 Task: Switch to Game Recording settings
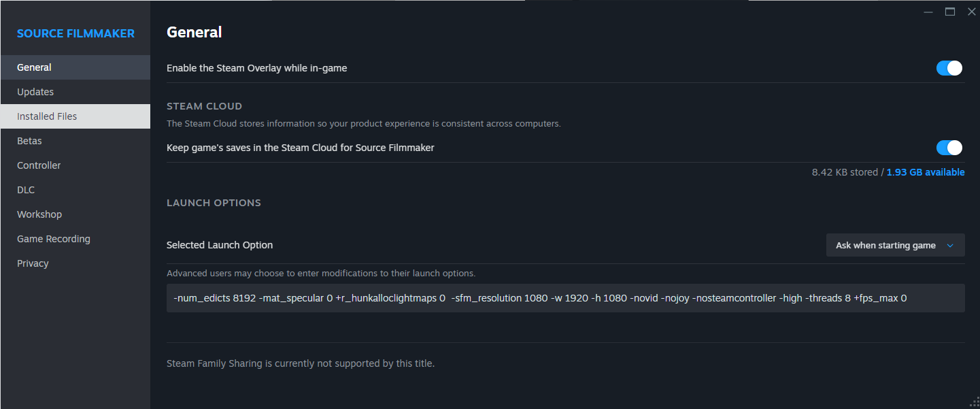click(54, 239)
